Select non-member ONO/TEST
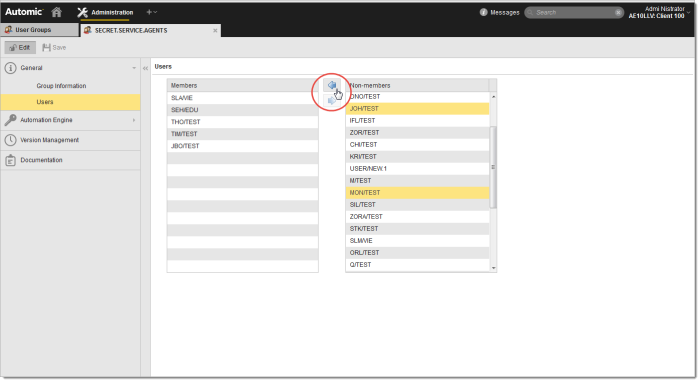The image size is (700, 382). pos(417,97)
